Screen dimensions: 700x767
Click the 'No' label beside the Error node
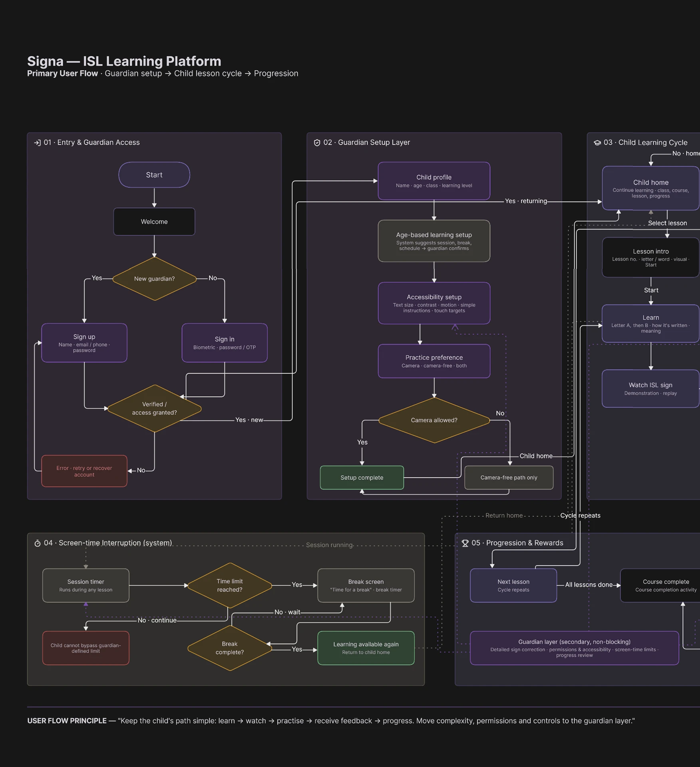141,471
